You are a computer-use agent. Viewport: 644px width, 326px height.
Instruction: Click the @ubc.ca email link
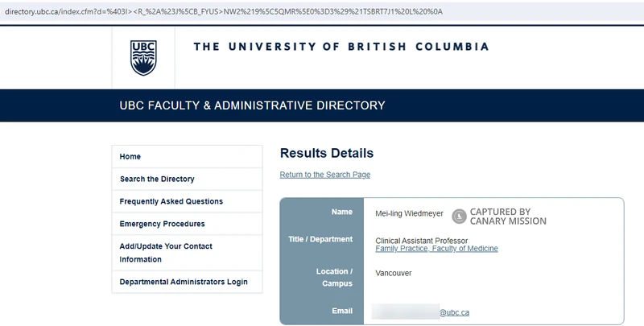[x=454, y=312]
